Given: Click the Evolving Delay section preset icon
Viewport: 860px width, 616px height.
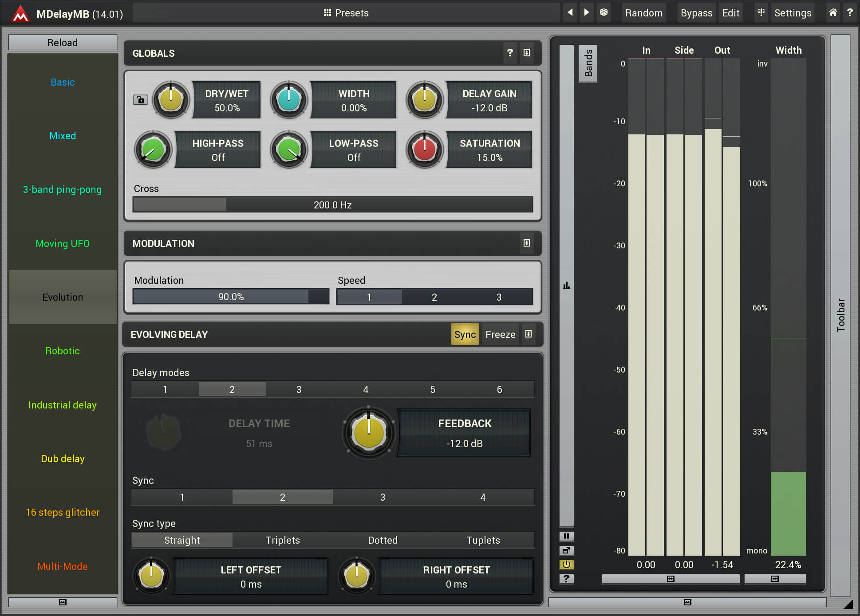Looking at the screenshot, I should (529, 334).
